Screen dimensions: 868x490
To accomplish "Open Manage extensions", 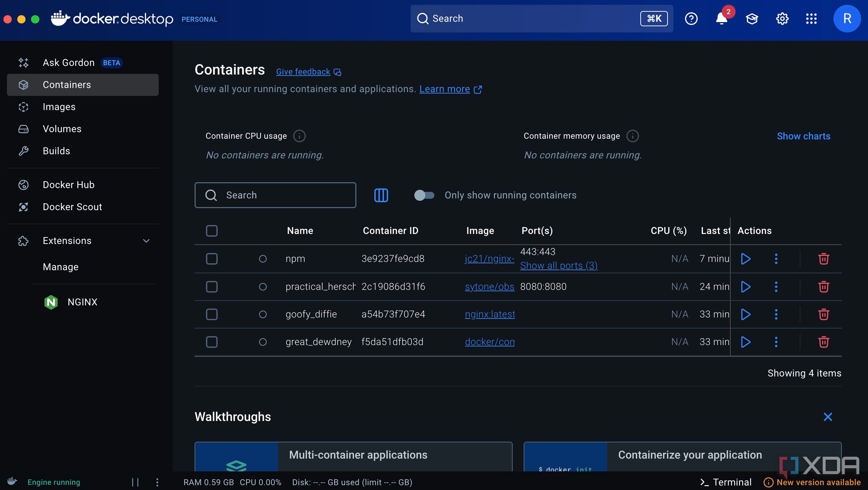I will click(60, 267).
